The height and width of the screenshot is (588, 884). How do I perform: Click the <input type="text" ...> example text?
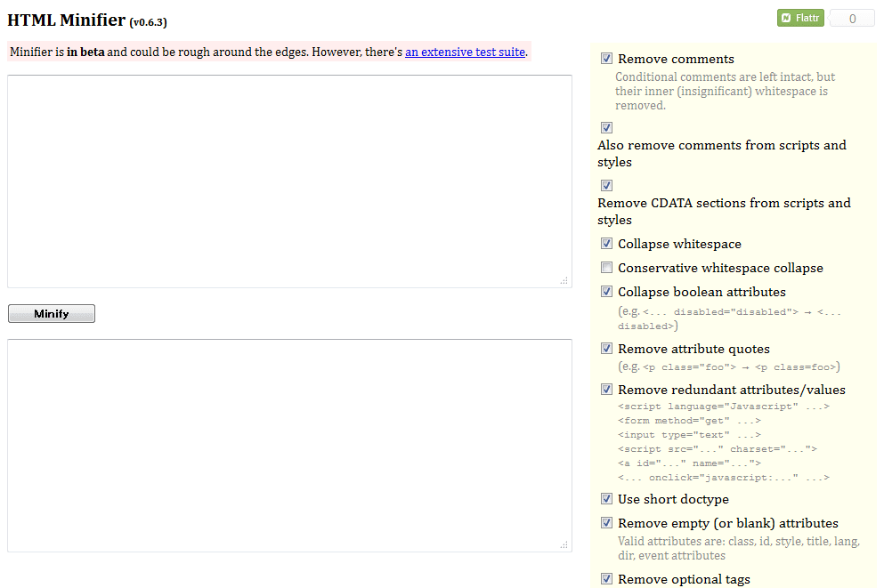click(690, 435)
